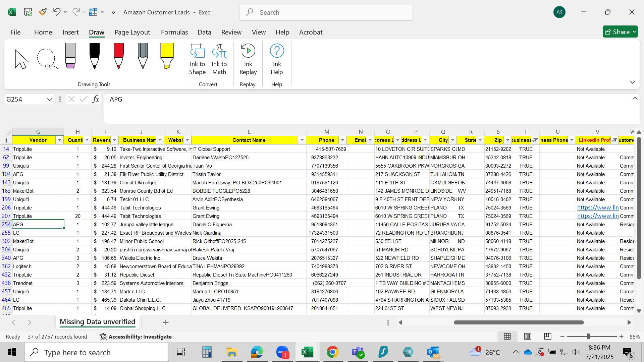Open File Explorer from taskbar

tap(232, 352)
